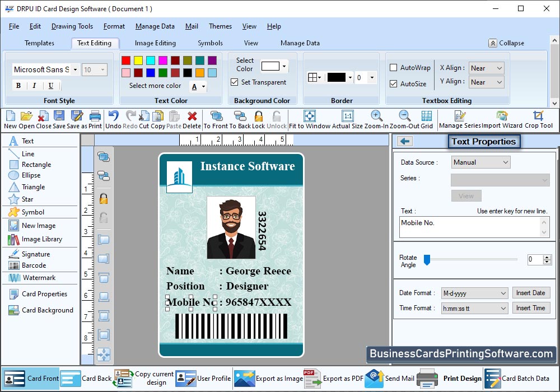Click the Print Design button
This screenshot has width=560, height=392.
[x=449, y=379]
